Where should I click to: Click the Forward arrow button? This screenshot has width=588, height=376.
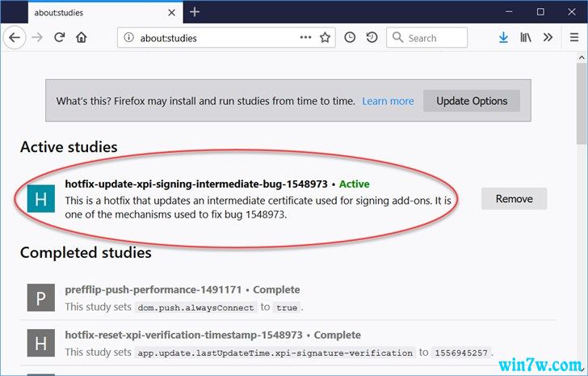37,37
